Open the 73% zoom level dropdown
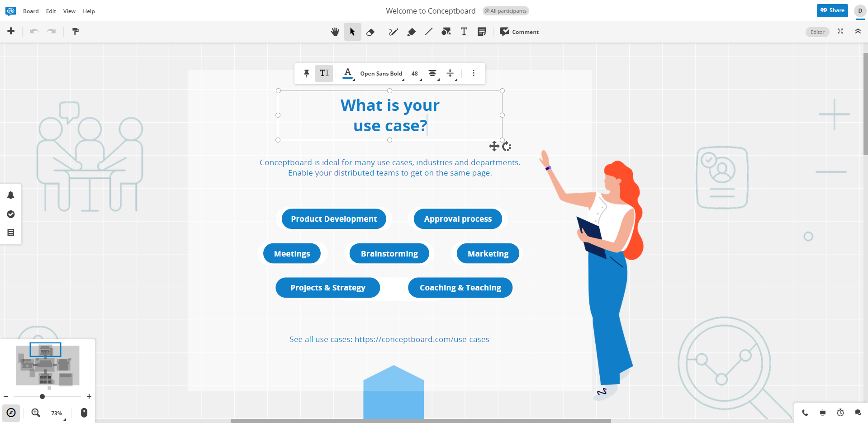This screenshot has width=868, height=423. (57, 413)
